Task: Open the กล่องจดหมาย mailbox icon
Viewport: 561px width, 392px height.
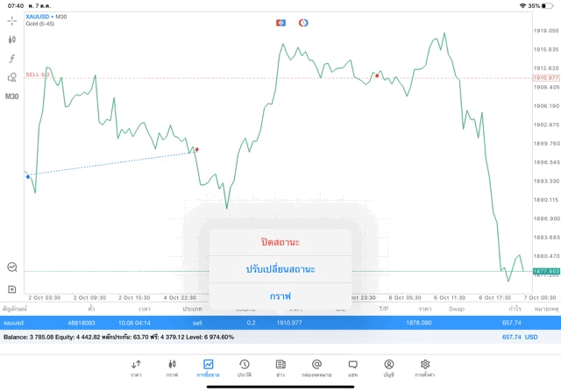Action: pos(316,367)
